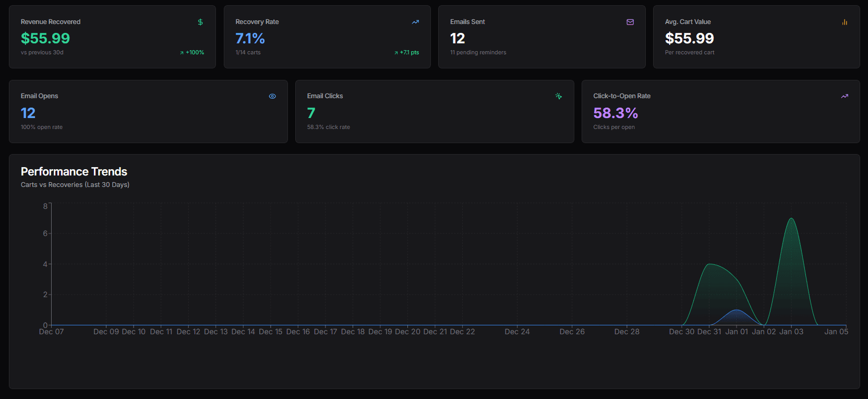The width and height of the screenshot is (868, 399).
Task: Click the eye icon on Email Opens
Action: (x=272, y=96)
